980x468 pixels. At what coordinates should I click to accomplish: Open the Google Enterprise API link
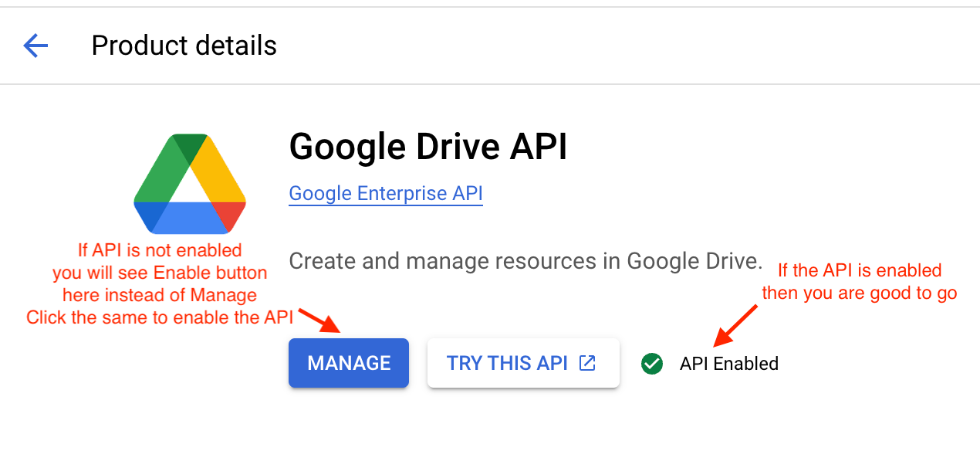click(x=386, y=192)
